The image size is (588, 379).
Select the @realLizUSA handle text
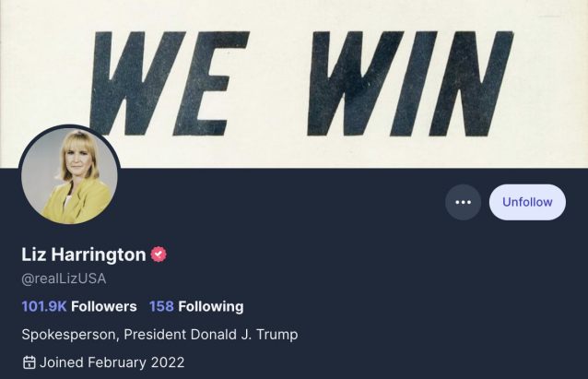(x=64, y=278)
